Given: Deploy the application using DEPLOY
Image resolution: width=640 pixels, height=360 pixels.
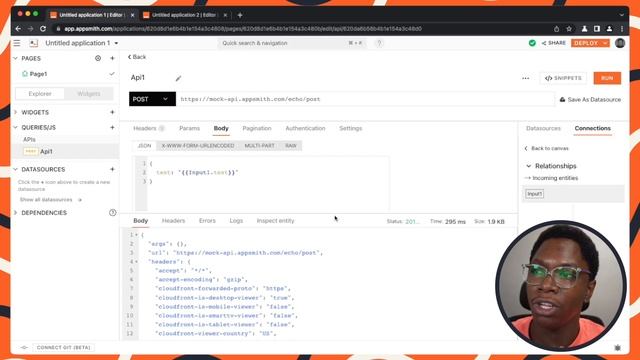Looking at the screenshot, I should (x=586, y=43).
